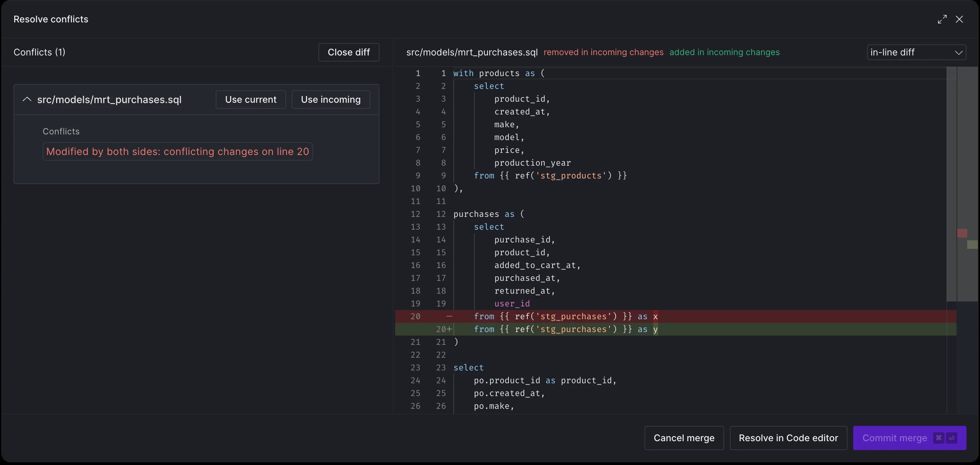Click the added line 20 ending in 'as y'
Viewport: 980px width, 465px height.
tap(675, 329)
